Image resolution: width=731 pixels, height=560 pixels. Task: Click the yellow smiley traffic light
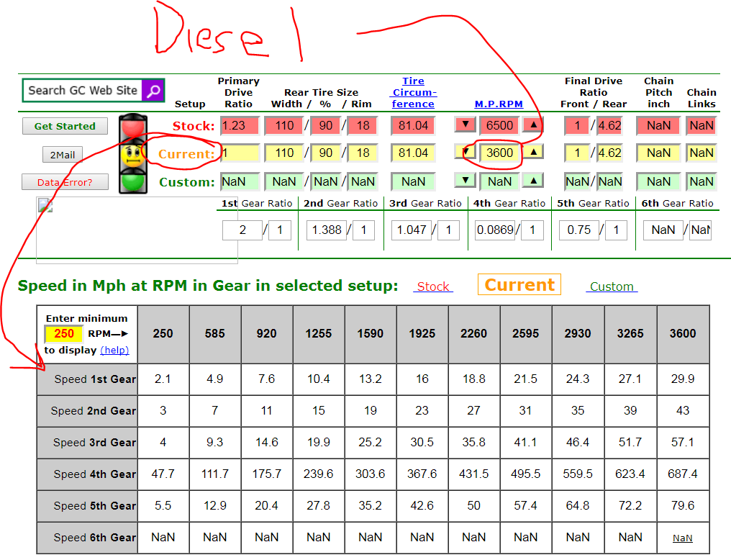tap(132, 154)
